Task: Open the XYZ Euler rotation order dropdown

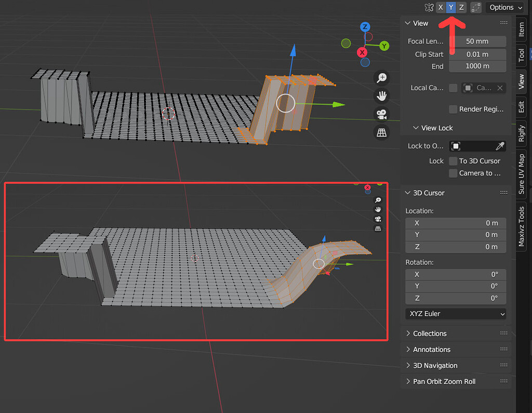Action: tap(455, 314)
